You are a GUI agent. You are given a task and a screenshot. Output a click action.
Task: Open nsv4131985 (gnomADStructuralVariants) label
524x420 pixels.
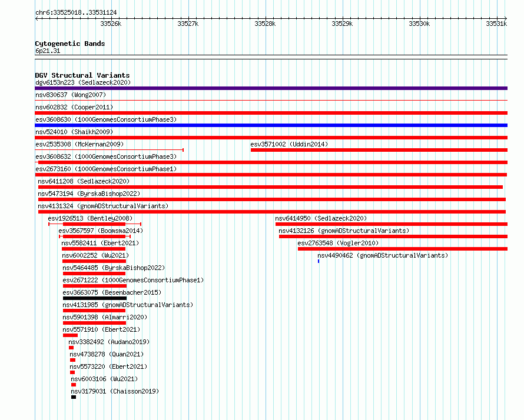pyautogui.click(x=128, y=305)
